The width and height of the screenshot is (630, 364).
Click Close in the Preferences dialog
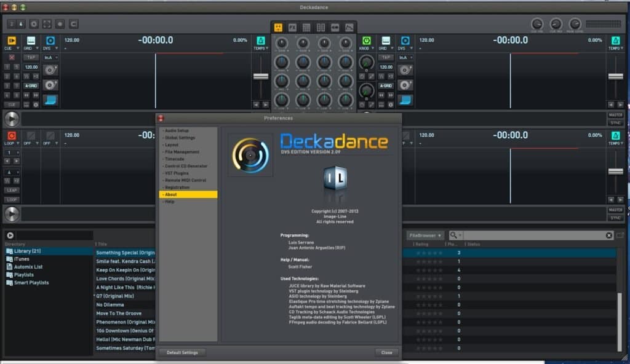[386, 352]
